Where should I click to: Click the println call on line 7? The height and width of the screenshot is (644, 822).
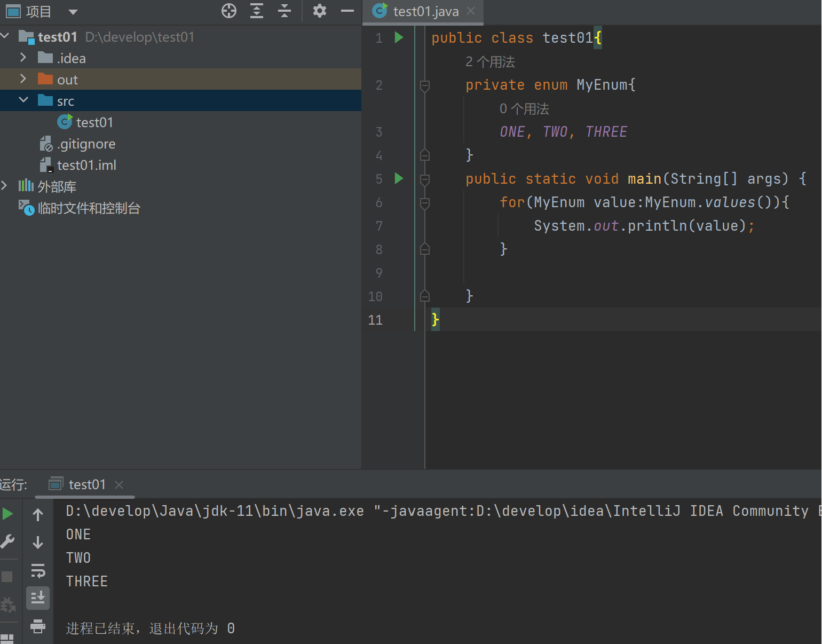pos(657,226)
